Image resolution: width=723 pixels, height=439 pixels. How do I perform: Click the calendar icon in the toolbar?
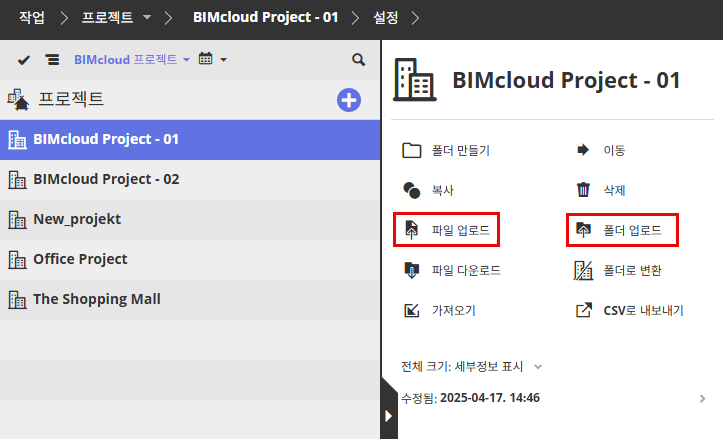click(206, 59)
